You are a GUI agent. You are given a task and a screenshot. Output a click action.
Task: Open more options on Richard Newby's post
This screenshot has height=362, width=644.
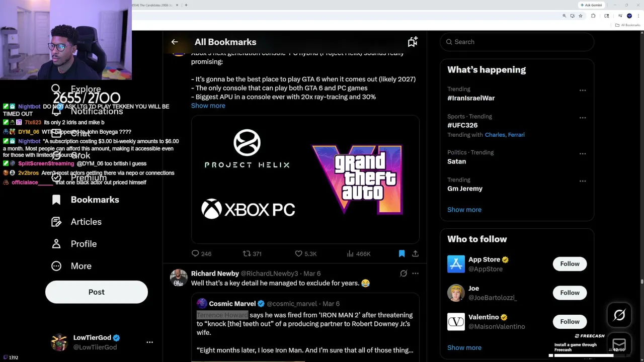pyautogui.click(x=415, y=274)
